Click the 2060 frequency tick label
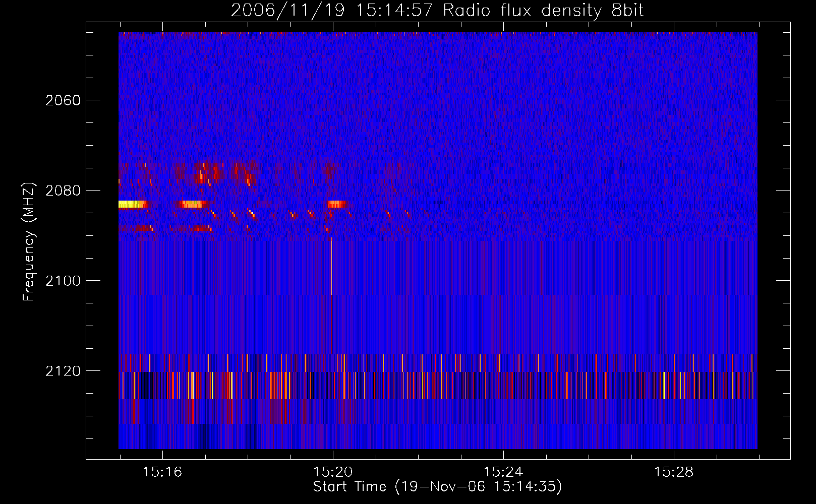816x504 pixels. (63, 100)
